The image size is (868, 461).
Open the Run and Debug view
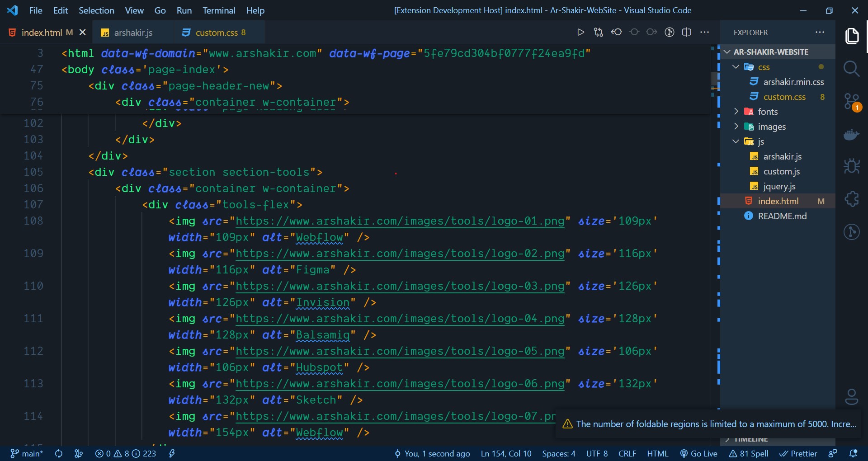coord(852,166)
